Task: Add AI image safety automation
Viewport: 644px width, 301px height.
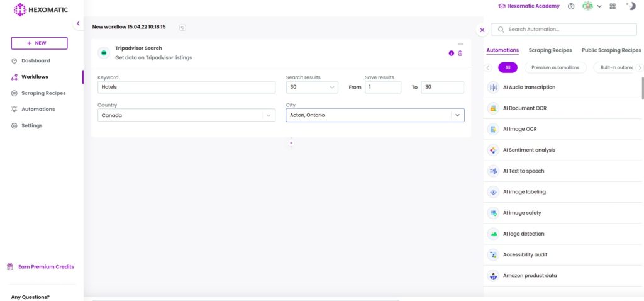Action: tap(563, 213)
